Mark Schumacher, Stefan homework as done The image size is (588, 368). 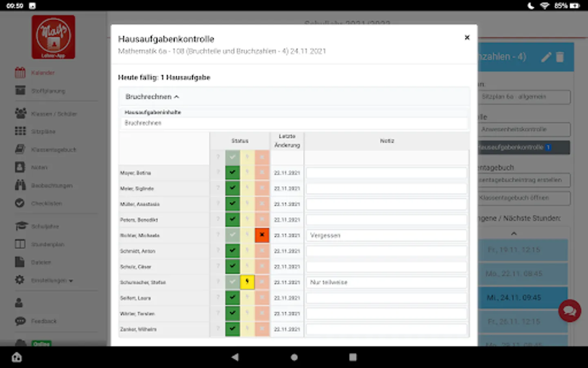[232, 282]
